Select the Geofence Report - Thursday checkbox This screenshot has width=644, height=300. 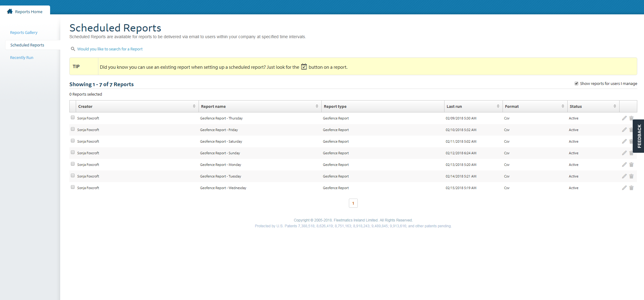[x=73, y=118]
